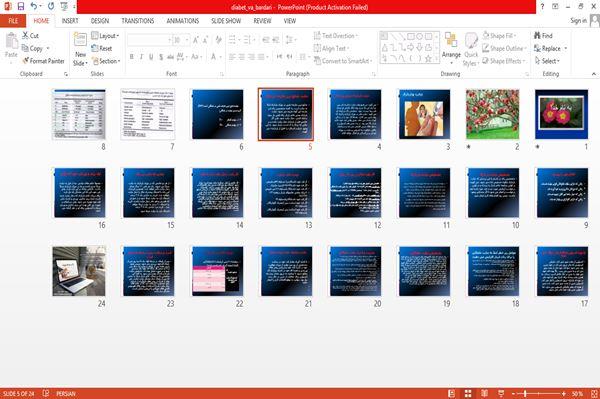Toggle Bold formatting

132,57
